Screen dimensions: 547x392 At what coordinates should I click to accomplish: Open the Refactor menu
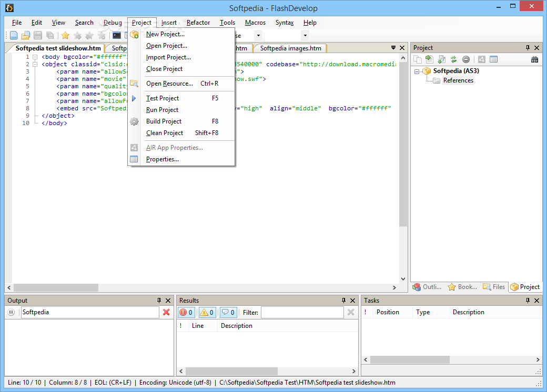pos(198,23)
